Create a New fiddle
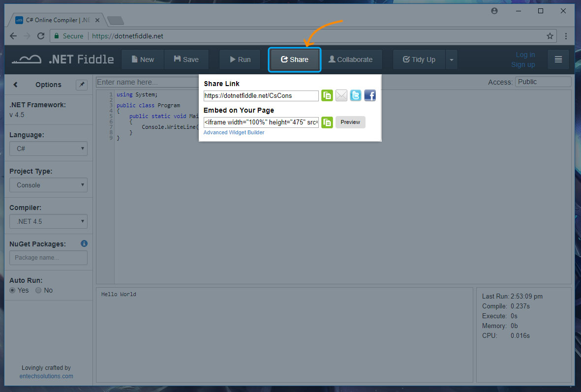The width and height of the screenshot is (581, 392). tap(143, 60)
